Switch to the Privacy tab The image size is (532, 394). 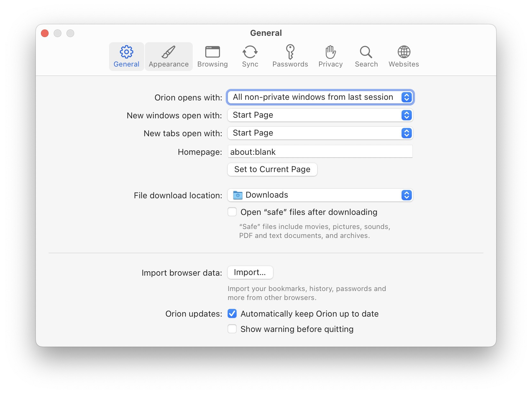(x=331, y=57)
